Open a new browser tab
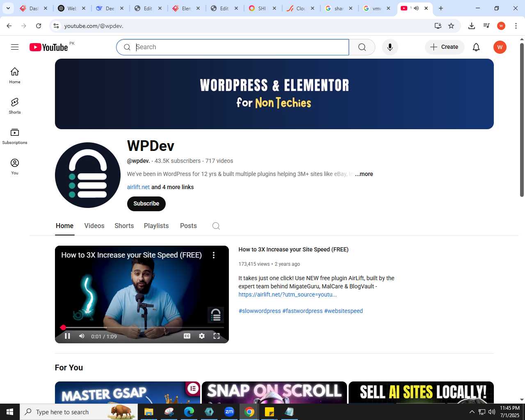 [x=441, y=8]
